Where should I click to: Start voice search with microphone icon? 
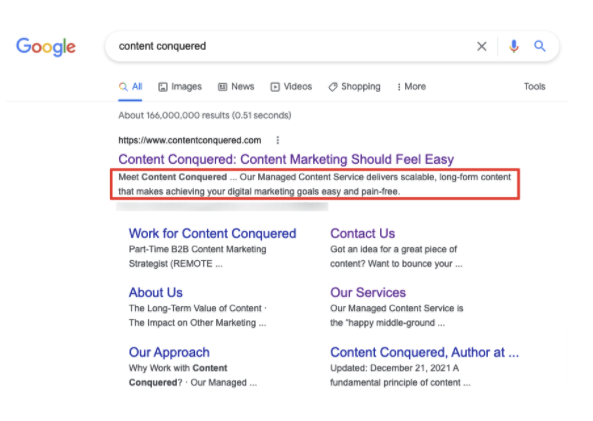(514, 47)
